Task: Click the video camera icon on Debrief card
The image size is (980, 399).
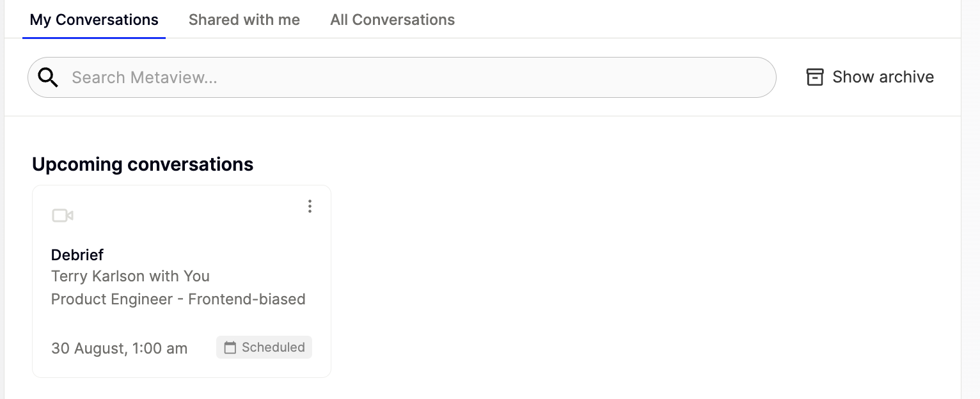Action: click(x=63, y=215)
